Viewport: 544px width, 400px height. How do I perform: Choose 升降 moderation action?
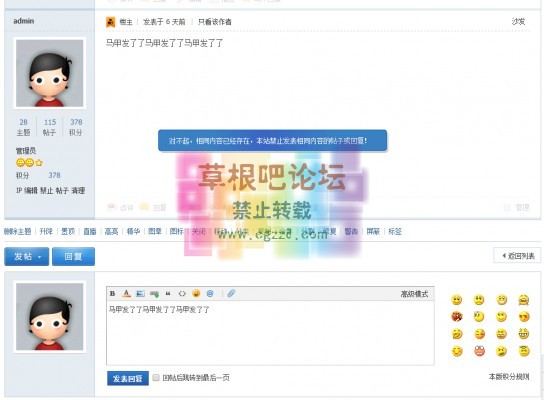pyautogui.click(x=46, y=231)
